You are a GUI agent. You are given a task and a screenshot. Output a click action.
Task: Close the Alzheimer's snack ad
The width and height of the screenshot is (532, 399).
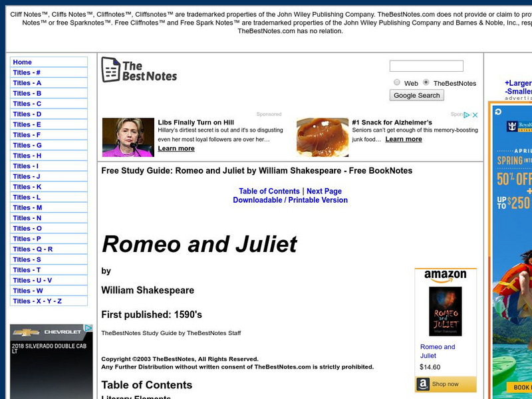475,115
